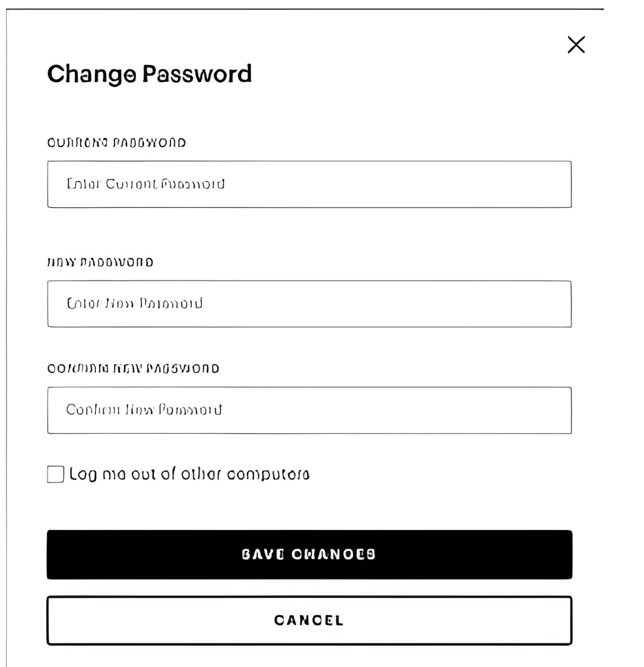The image size is (644, 667).
Task: Cancel the password change
Action: point(309,621)
